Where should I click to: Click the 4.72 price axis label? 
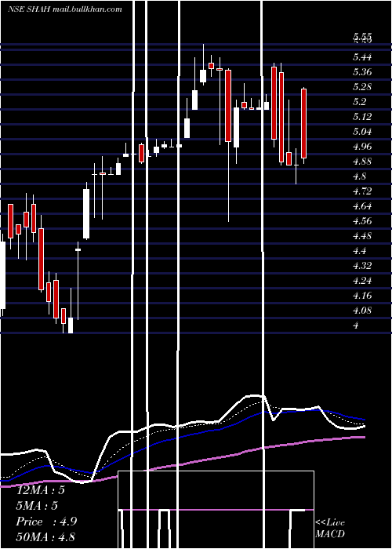point(362,191)
